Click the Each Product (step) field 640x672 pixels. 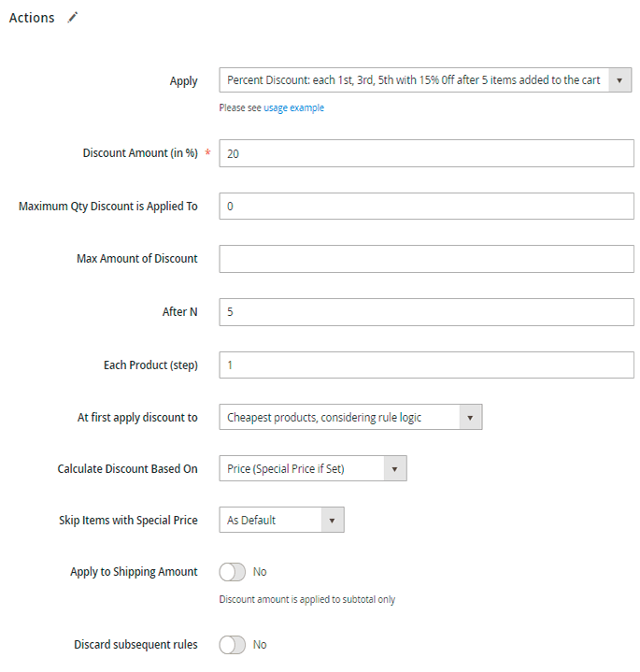pyautogui.click(x=426, y=365)
